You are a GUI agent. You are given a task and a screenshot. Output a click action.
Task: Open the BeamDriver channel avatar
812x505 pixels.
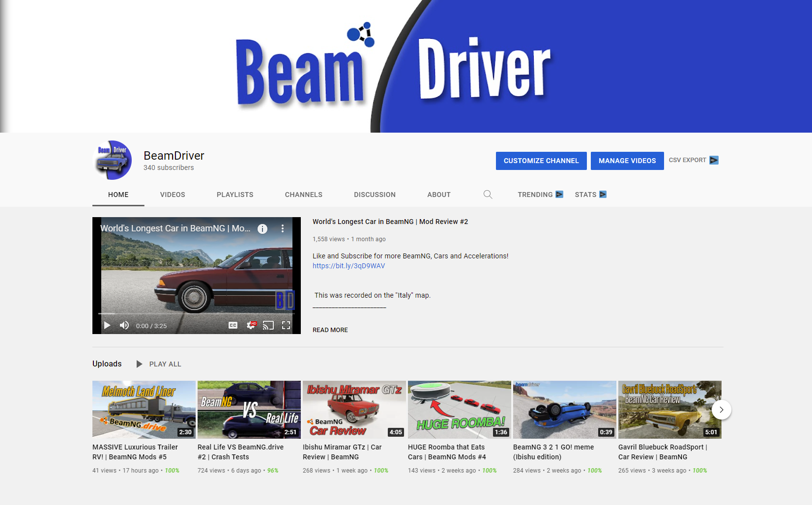(112, 160)
